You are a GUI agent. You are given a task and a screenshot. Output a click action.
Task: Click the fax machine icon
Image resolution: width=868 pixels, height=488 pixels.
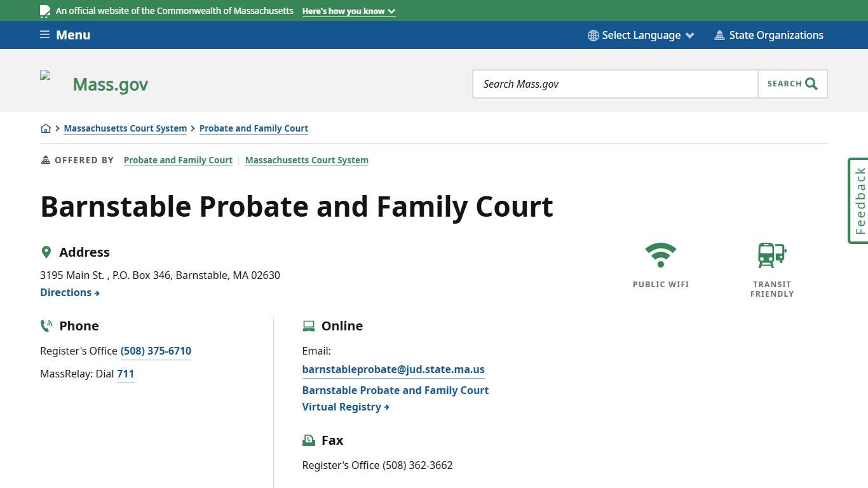pos(309,439)
